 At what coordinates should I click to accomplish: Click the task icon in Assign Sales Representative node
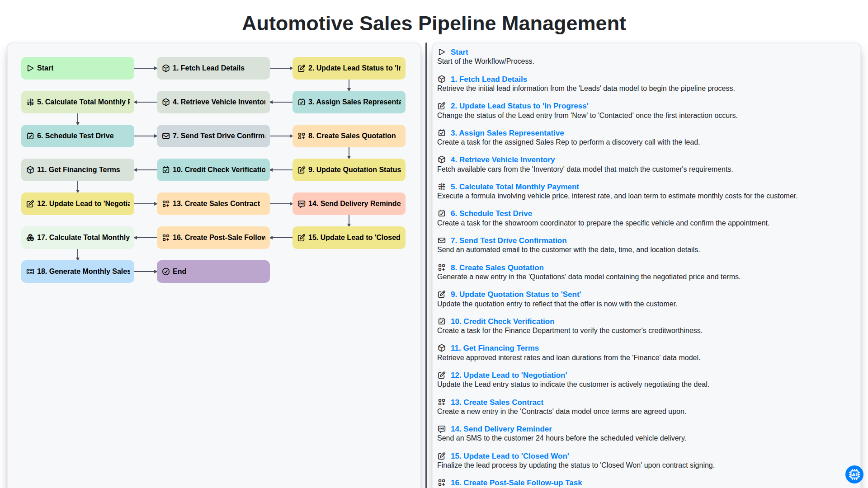pos(302,102)
